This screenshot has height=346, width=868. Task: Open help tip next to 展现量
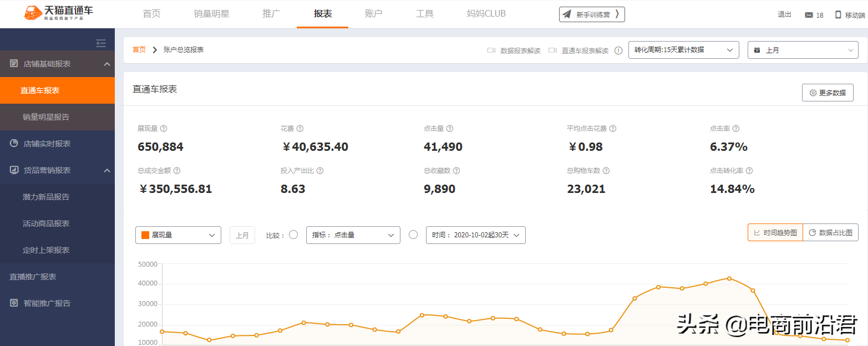coord(164,128)
